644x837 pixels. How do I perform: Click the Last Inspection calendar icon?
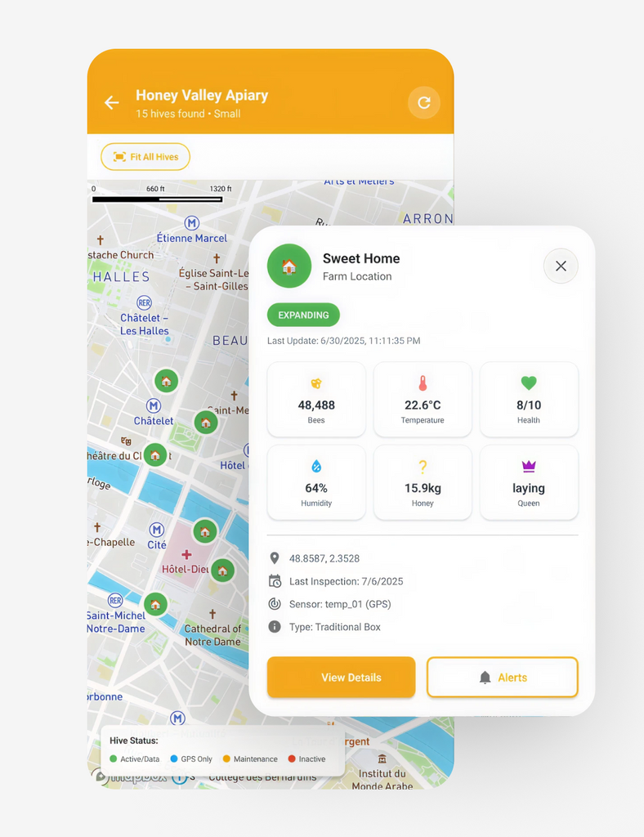(275, 581)
